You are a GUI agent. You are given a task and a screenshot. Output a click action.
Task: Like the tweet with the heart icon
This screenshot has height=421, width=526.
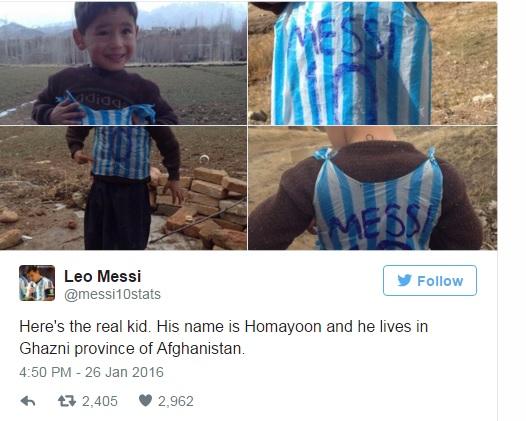[145, 401]
